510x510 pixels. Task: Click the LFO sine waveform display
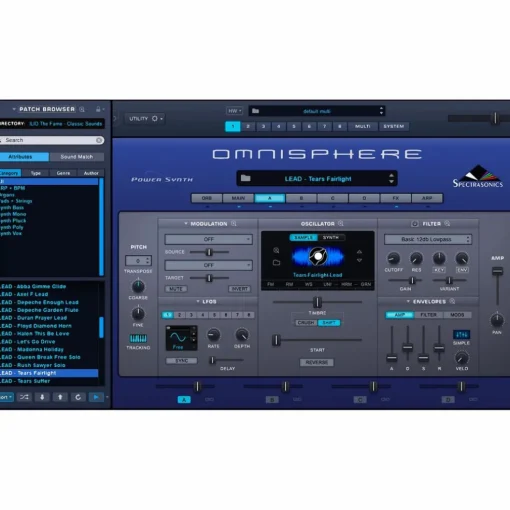click(181, 338)
